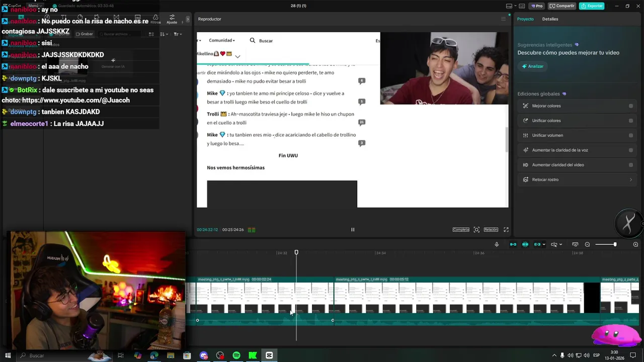Pause playback in the Reproductor panel
Image resolution: width=644 pixels, height=362 pixels.
[x=353, y=230]
